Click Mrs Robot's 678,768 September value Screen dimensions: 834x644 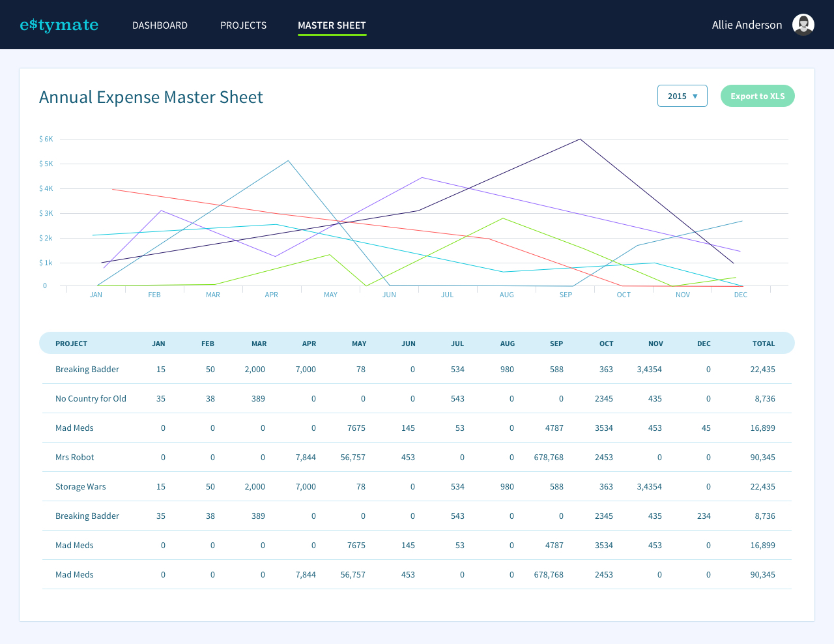tap(548, 457)
